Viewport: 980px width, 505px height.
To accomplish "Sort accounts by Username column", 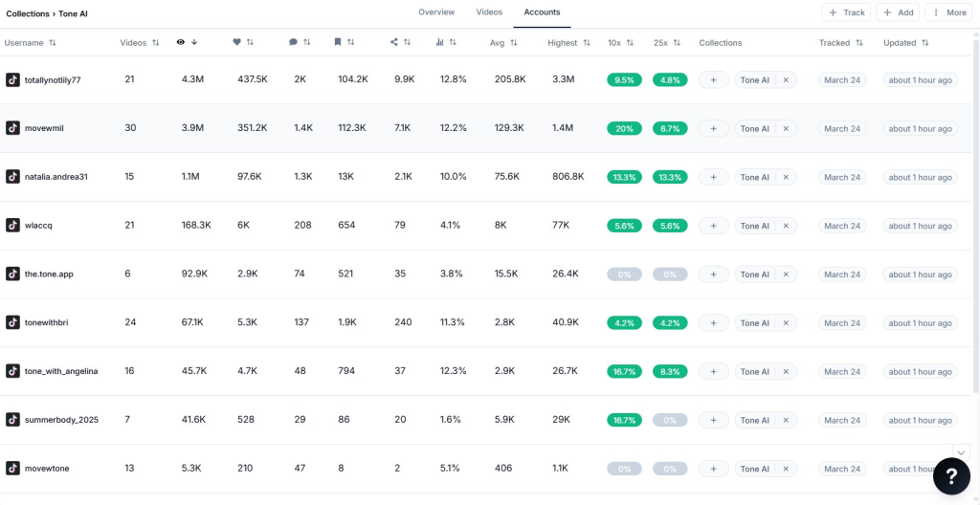I will coord(31,43).
